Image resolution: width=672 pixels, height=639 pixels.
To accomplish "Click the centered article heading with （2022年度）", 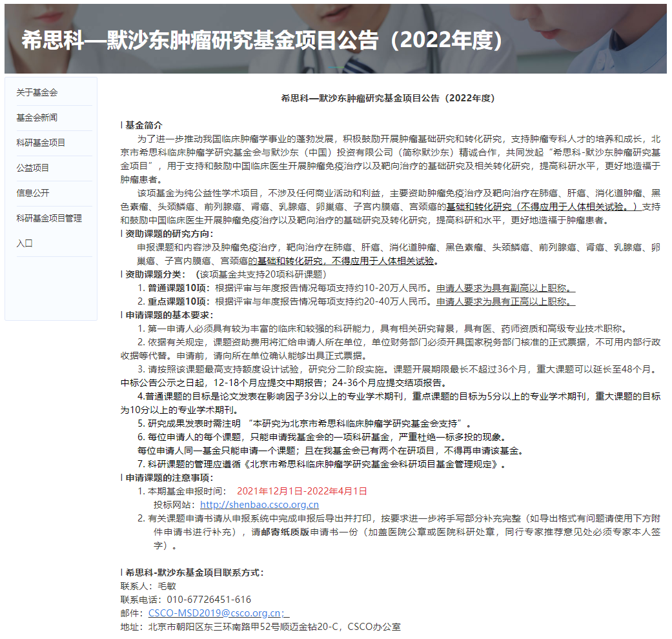I will point(388,98).
